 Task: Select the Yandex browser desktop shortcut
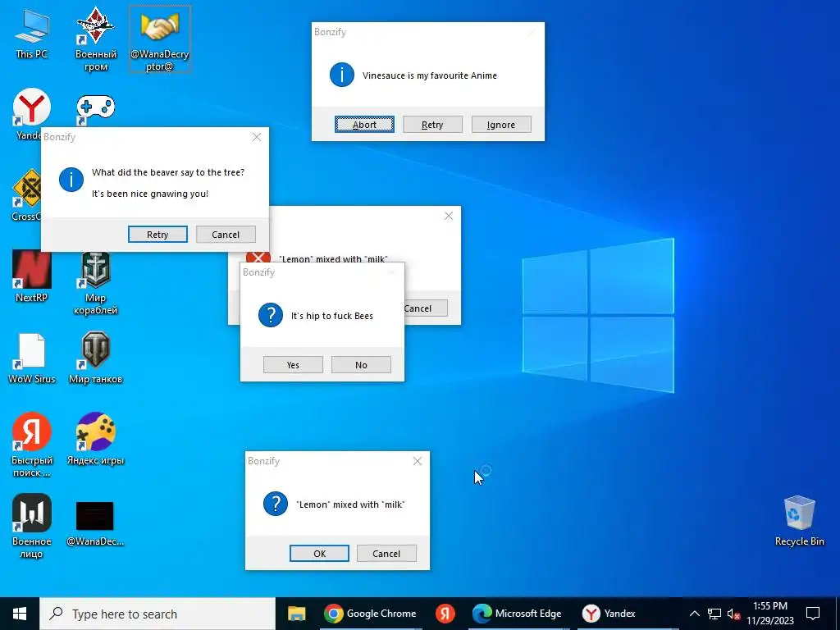point(32,106)
